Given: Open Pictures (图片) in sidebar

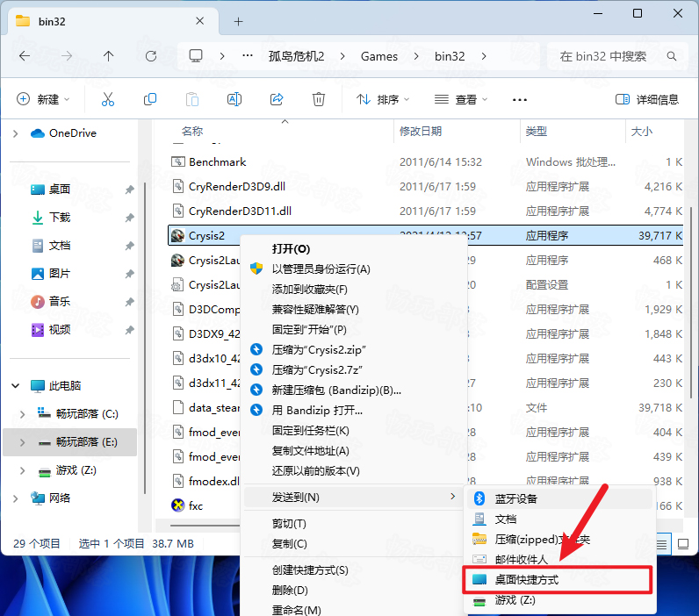Looking at the screenshot, I should click(60, 274).
